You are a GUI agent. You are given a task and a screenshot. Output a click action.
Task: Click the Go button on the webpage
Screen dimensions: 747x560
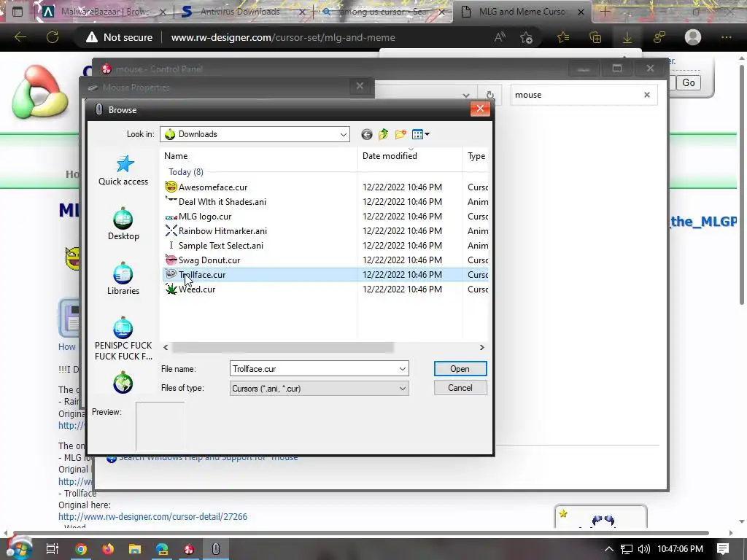coord(689,83)
